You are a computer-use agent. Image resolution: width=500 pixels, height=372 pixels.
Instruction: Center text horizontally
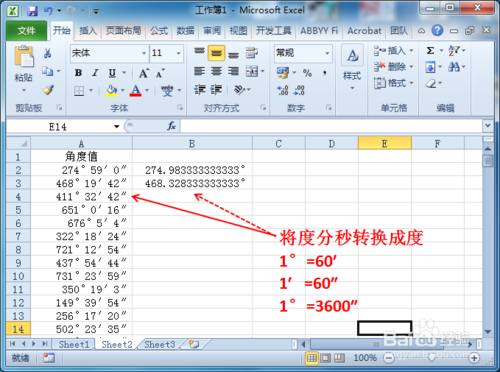216,71
